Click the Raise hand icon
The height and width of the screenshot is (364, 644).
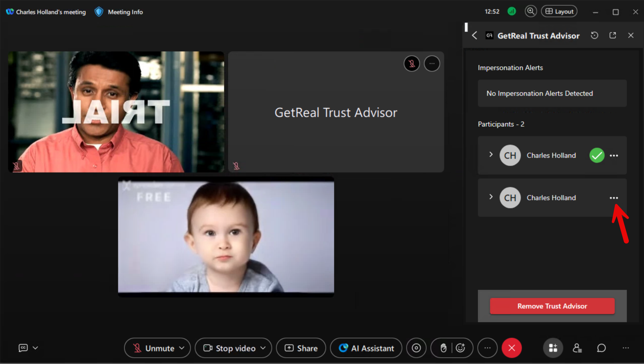[x=443, y=348]
